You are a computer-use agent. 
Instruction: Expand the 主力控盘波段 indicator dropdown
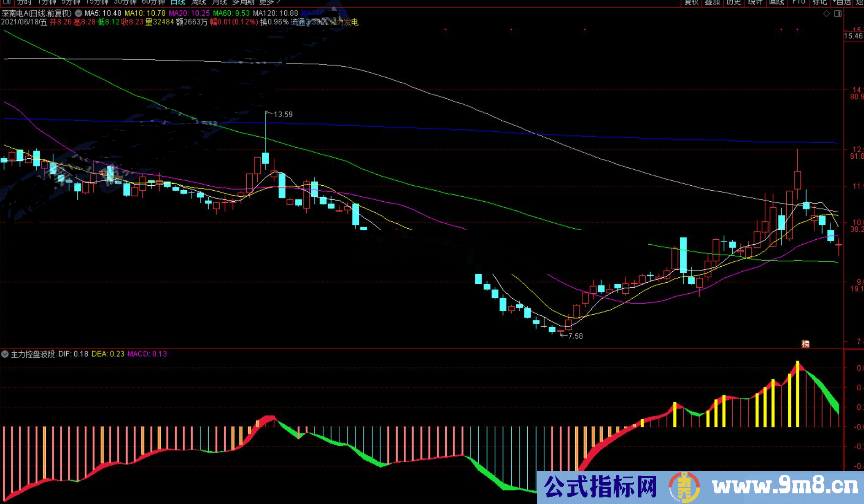5,354
